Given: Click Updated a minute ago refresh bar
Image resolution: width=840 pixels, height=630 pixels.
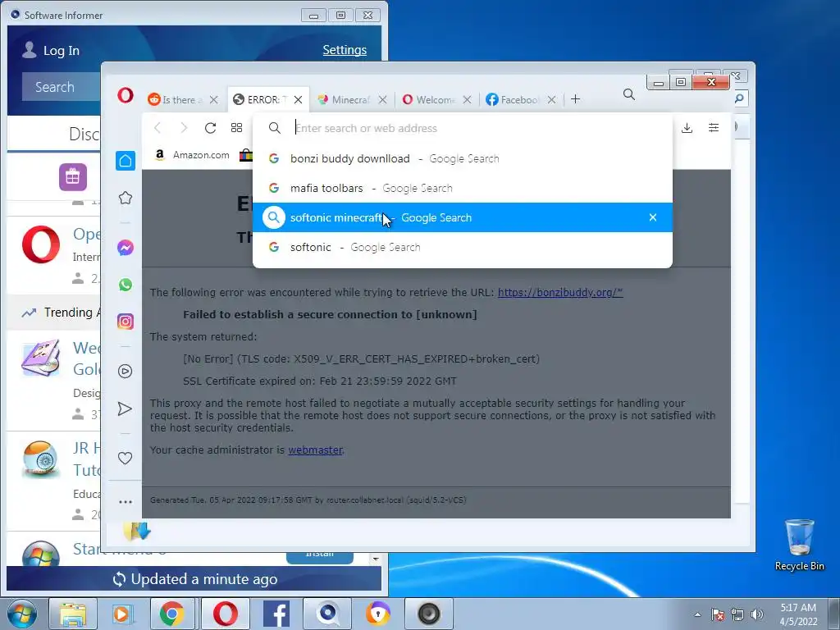Looking at the screenshot, I should point(194,579).
